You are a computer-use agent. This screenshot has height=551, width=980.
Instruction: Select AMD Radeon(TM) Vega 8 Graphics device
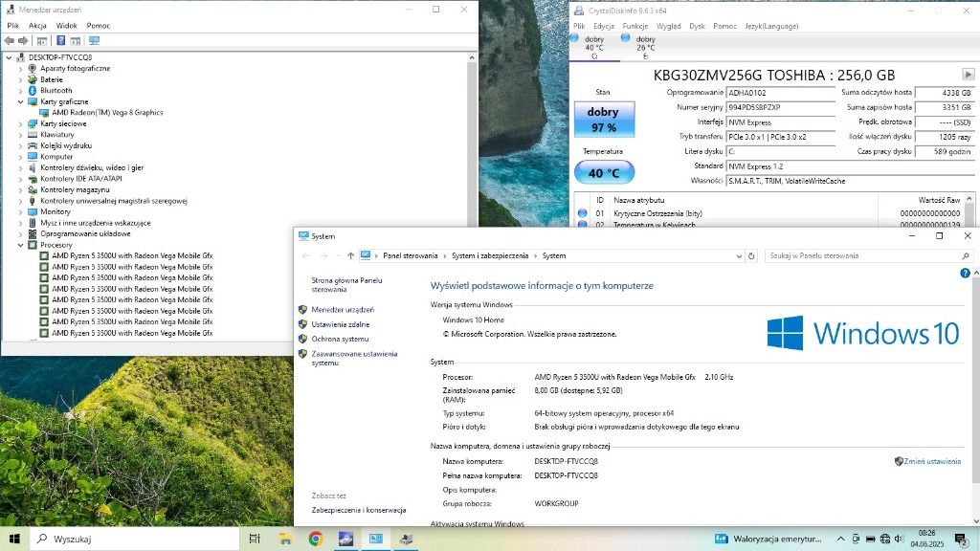click(107, 113)
